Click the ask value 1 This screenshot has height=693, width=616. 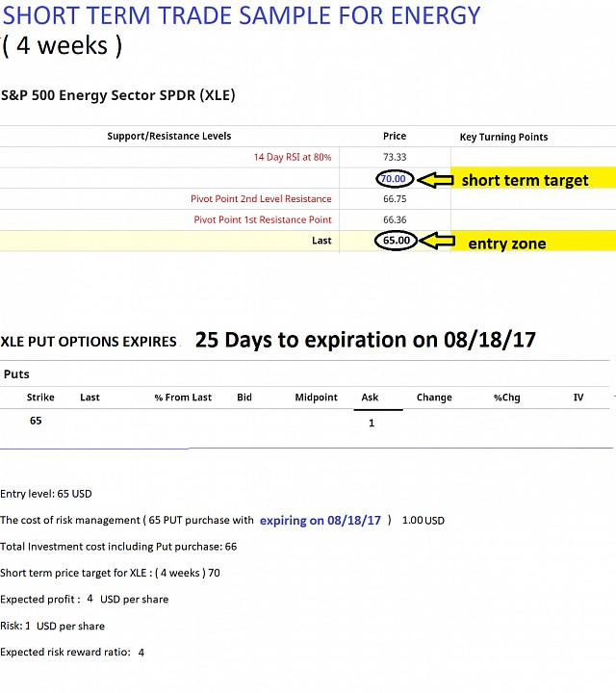point(372,423)
